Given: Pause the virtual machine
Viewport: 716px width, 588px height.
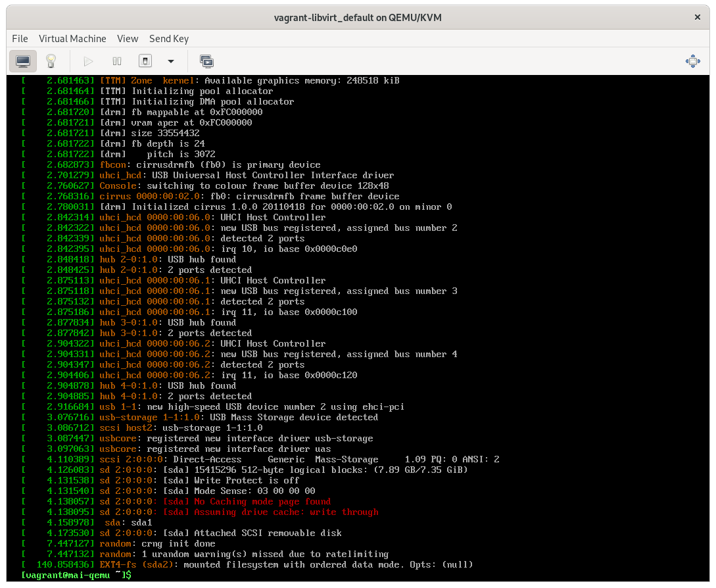Looking at the screenshot, I should pyautogui.click(x=117, y=61).
